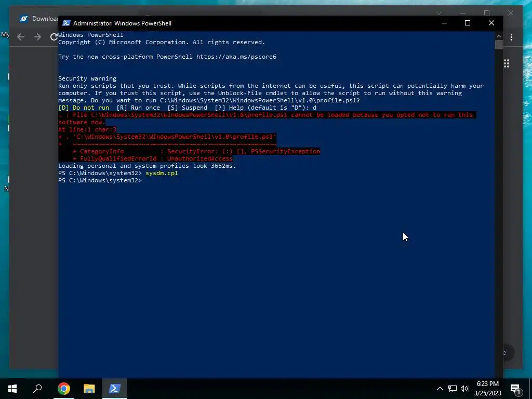532x399 pixels.
Task: Click 'Copyright (C) Microsoft Corporation' line
Action: click(162, 42)
